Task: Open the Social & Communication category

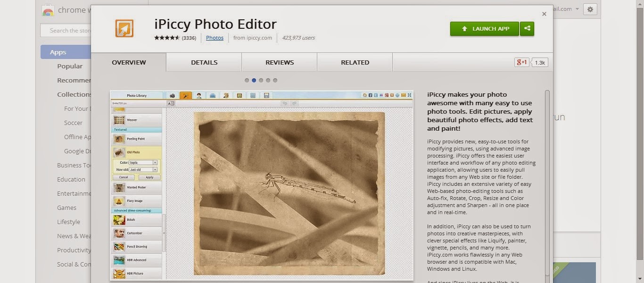Action: coord(74,264)
